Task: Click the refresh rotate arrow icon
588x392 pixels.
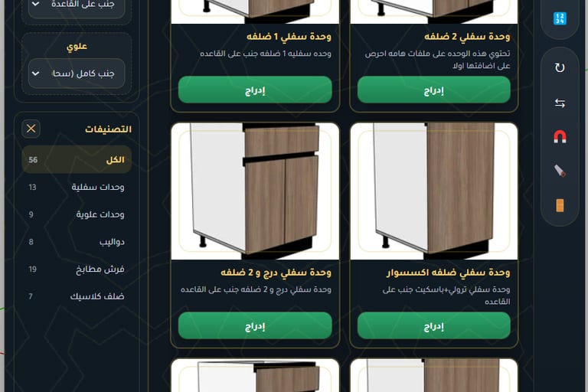Action: pyautogui.click(x=560, y=67)
